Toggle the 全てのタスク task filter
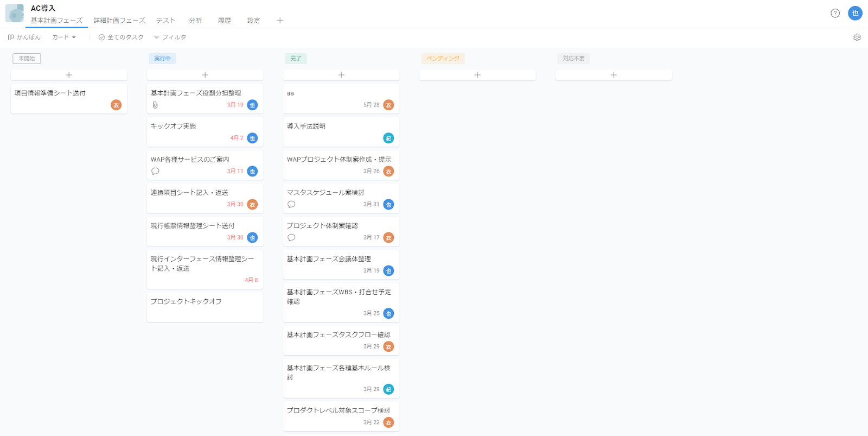This screenshot has width=868, height=436. click(121, 37)
